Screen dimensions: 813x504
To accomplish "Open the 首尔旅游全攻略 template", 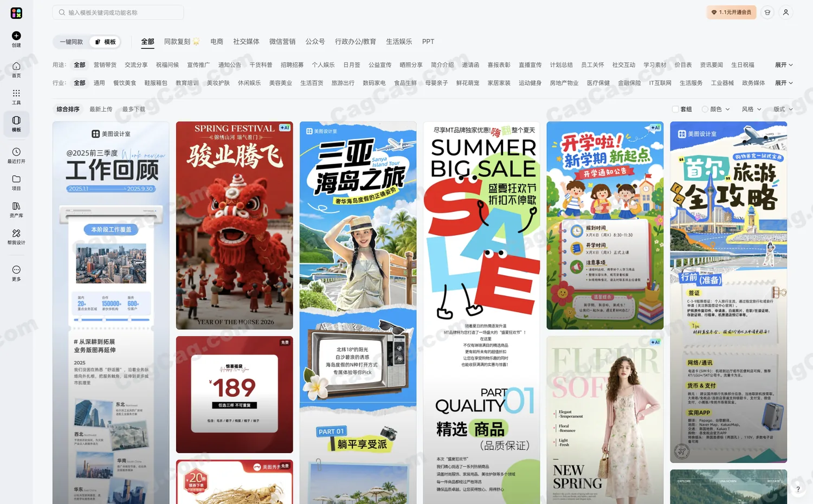I will 728,292.
